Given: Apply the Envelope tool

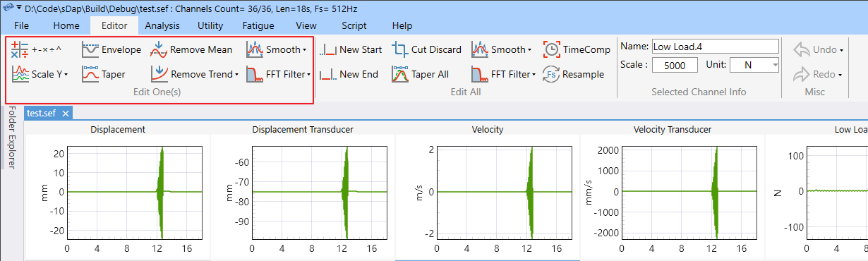Looking at the screenshot, I should coord(111,49).
